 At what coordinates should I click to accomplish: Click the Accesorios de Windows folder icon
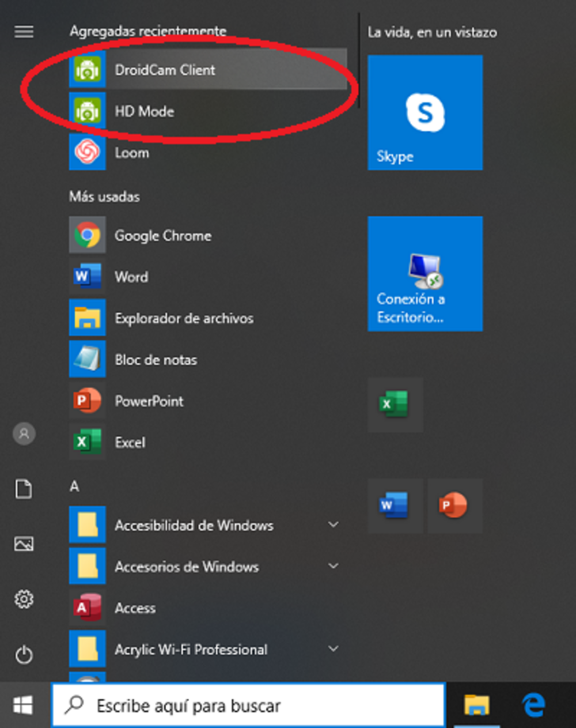click(x=87, y=566)
